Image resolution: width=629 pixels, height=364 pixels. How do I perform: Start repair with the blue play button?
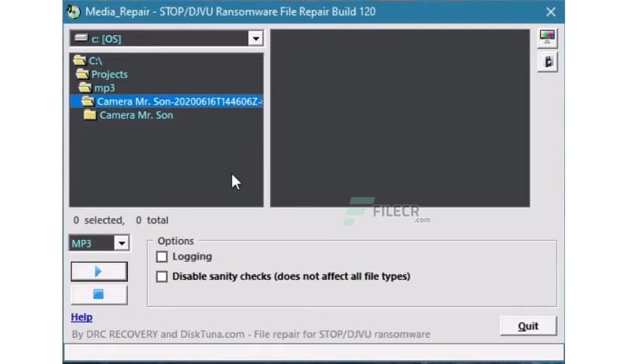pos(99,271)
